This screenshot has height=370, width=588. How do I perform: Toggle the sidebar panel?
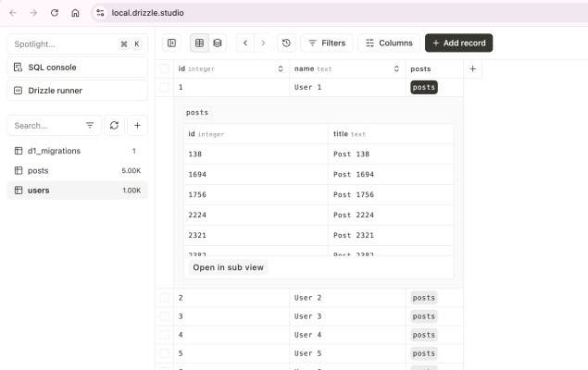point(171,43)
